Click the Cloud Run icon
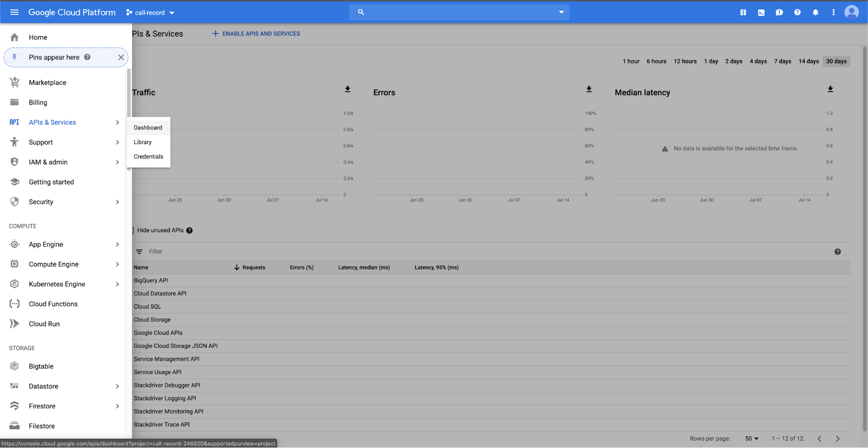 point(14,324)
